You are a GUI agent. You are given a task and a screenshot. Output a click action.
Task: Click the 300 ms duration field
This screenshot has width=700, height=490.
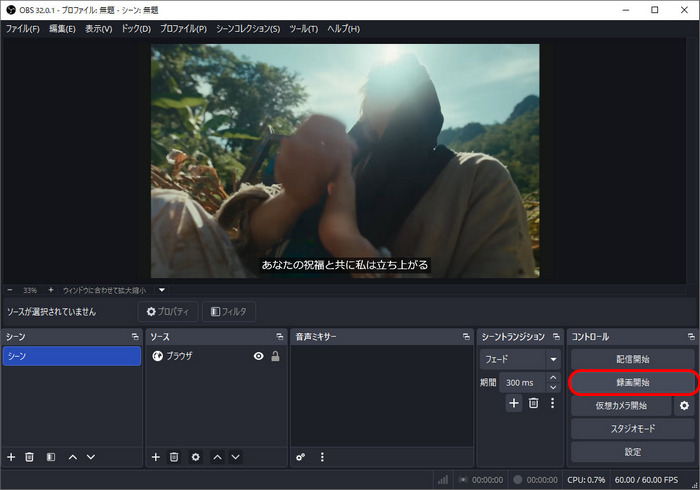coord(522,382)
